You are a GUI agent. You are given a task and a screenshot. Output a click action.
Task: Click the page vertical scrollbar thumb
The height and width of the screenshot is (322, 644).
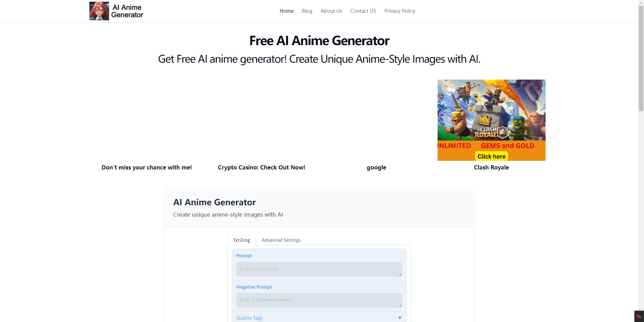(x=641, y=59)
